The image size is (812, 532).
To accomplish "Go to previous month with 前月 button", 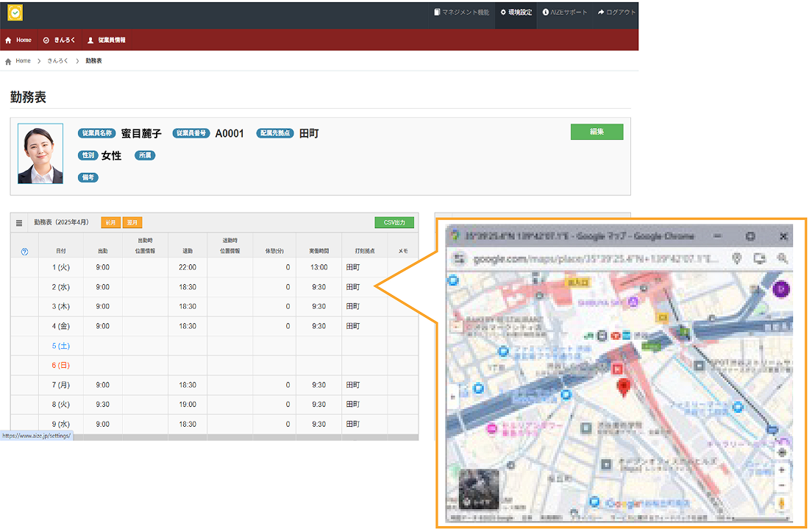I will point(110,222).
